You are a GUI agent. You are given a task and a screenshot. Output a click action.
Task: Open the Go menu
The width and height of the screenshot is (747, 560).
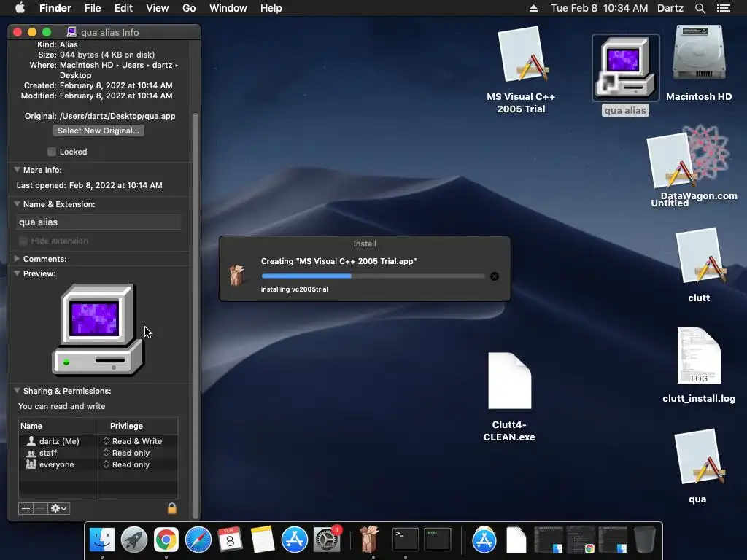coord(189,8)
